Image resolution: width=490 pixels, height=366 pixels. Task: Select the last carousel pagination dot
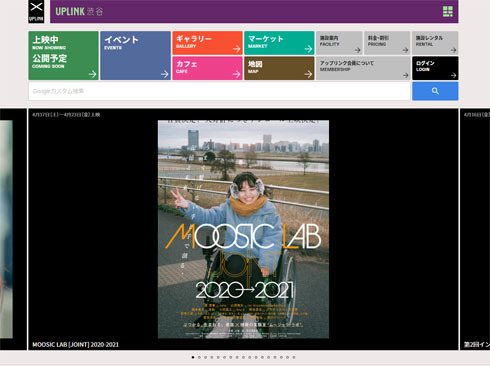[x=294, y=357]
